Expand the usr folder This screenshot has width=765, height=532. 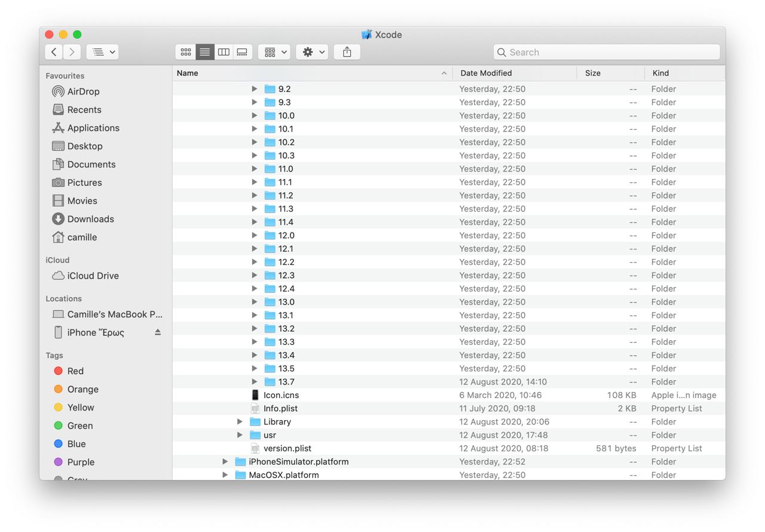coord(240,435)
